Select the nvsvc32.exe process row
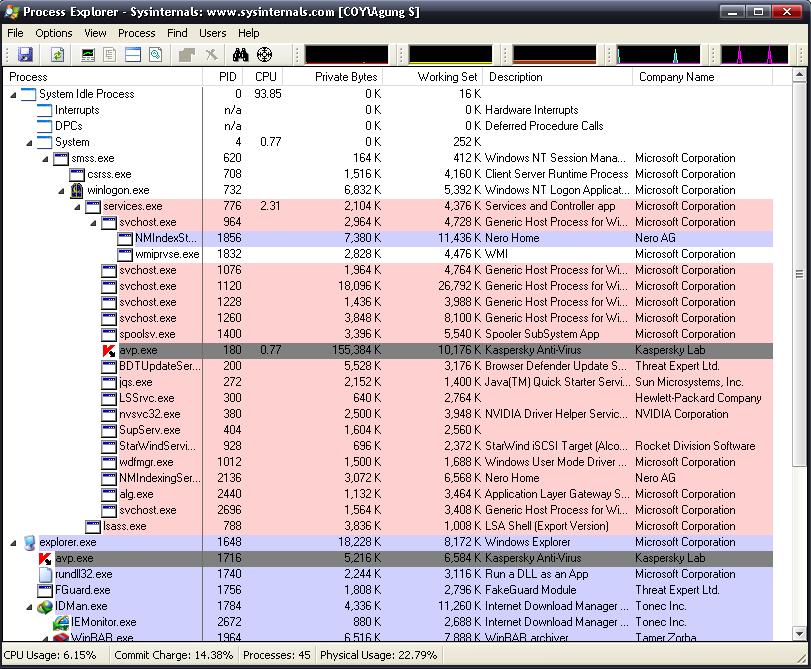This screenshot has width=811, height=669. click(x=388, y=414)
